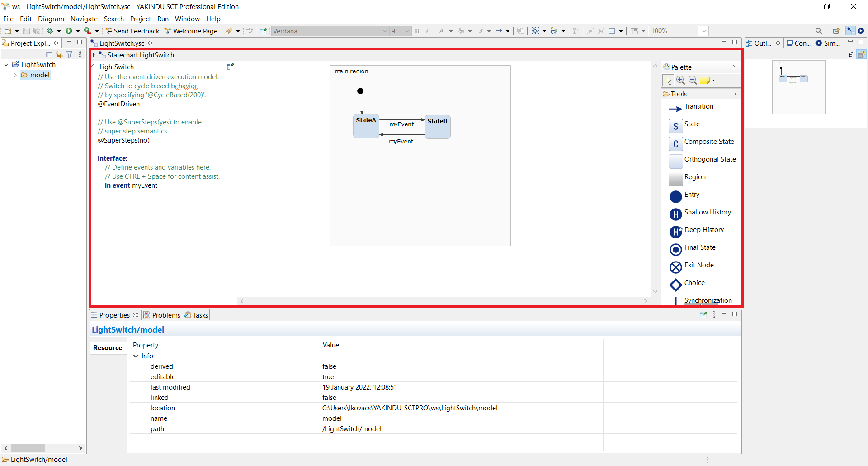Collapse the LightSwitch project tree node
Image resolution: width=868 pixels, height=466 pixels.
(x=6, y=65)
